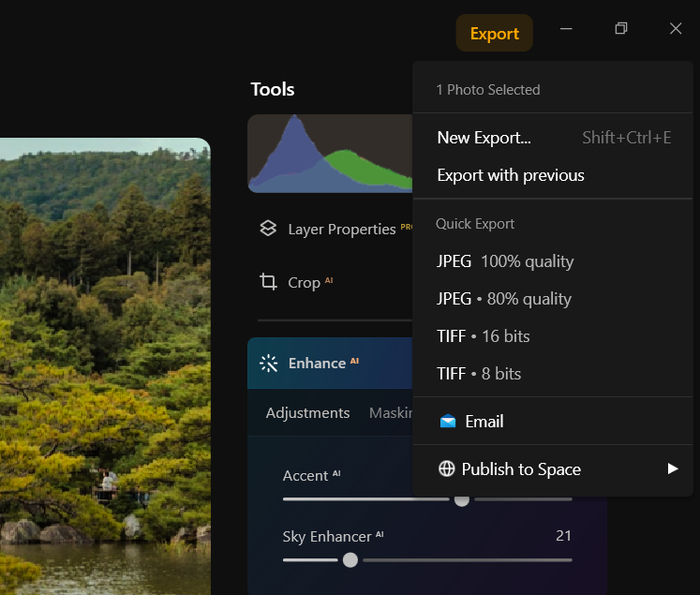
Task: Minimize the application window
Action: tap(566, 28)
